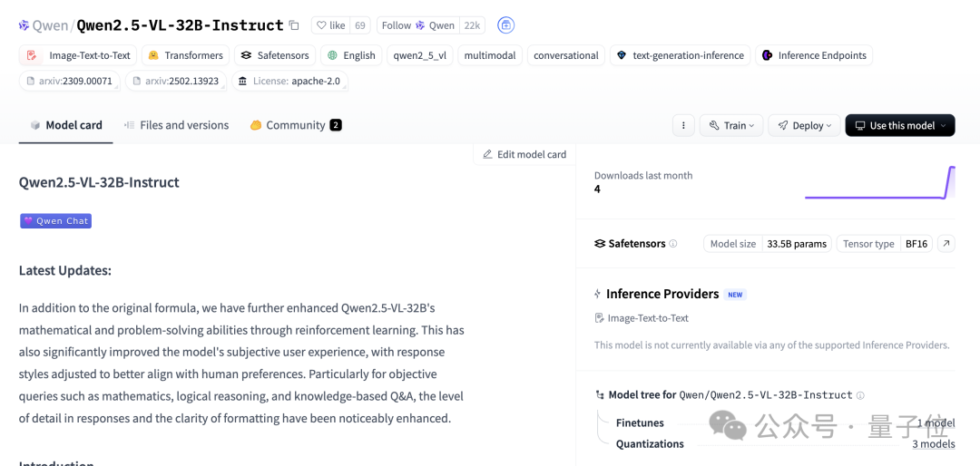The width and height of the screenshot is (980, 466).
Task: Expand the Train dropdown
Action: (x=731, y=126)
